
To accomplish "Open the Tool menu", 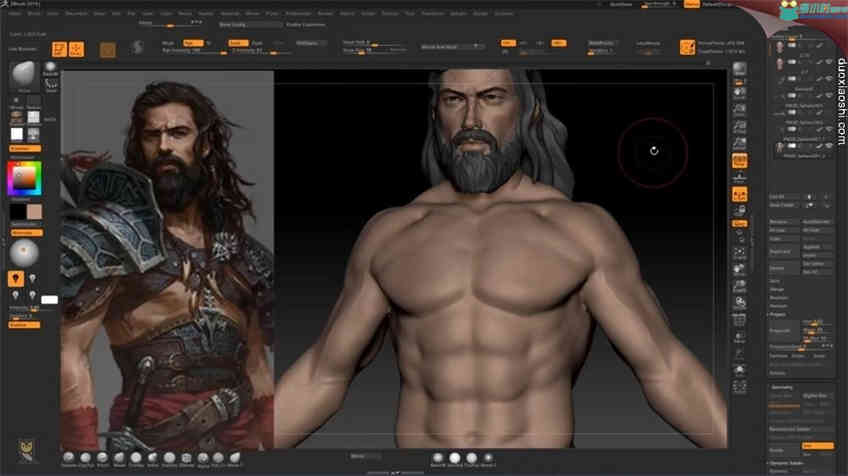I will coord(409,13).
